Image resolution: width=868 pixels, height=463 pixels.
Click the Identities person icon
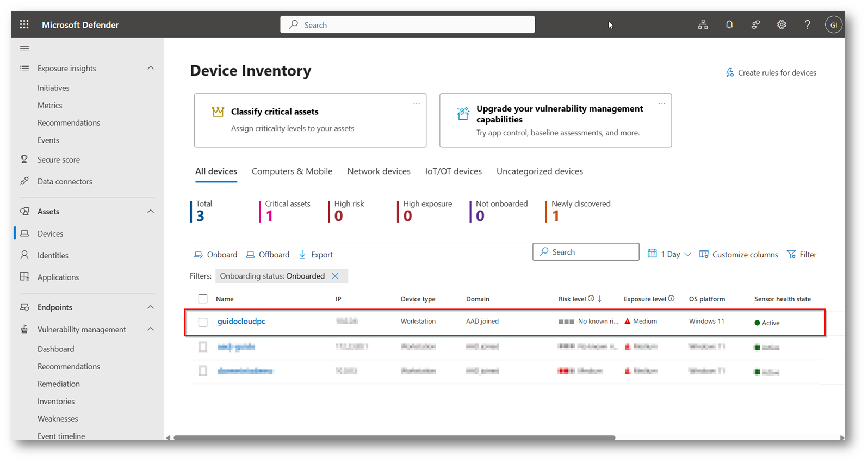(x=24, y=255)
